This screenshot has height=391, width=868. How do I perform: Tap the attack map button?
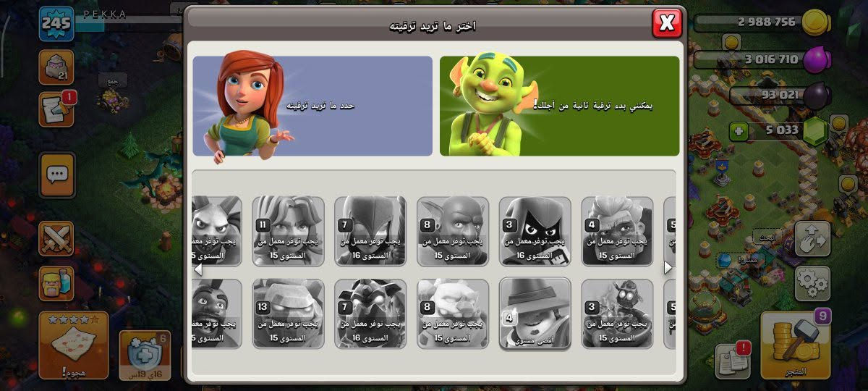[x=73, y=346]
